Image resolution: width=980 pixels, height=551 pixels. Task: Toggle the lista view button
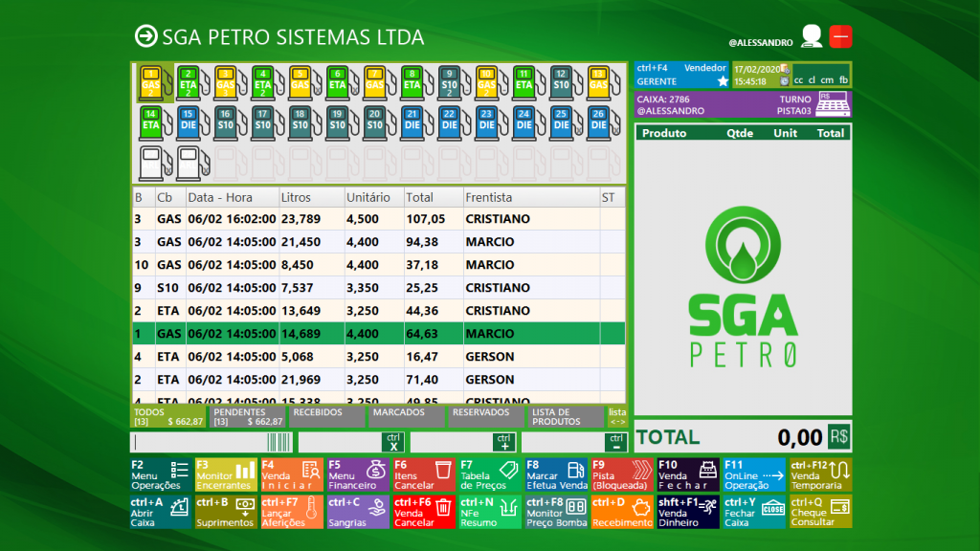[x=617, y=417]
